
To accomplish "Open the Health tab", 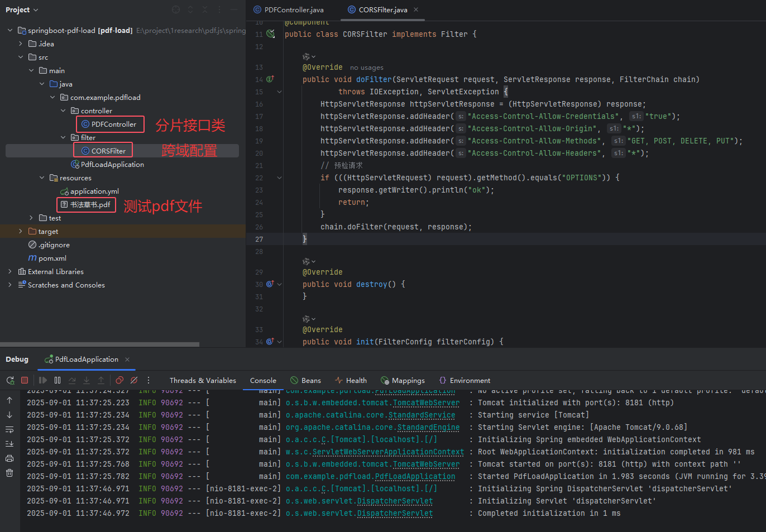I will pos(351,380).
